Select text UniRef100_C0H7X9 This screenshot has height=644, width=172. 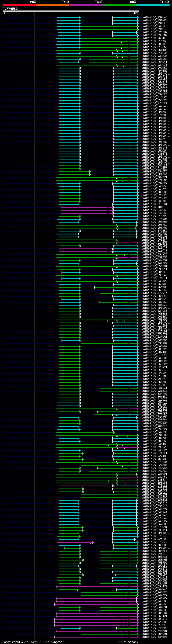coord(154,201)
